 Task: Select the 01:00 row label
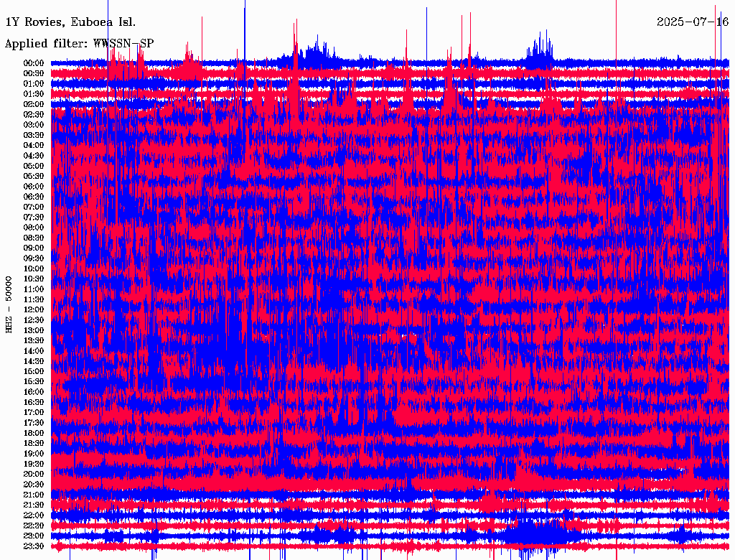[x=34, y=84]
